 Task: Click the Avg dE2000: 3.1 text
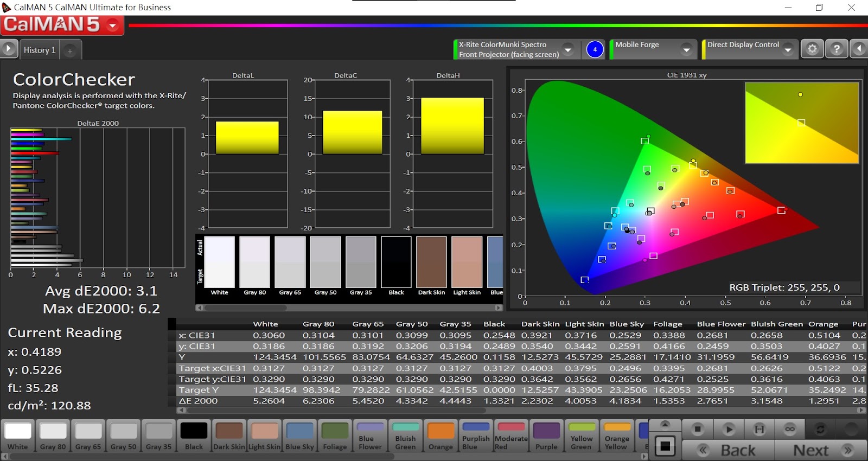point(101,291)
